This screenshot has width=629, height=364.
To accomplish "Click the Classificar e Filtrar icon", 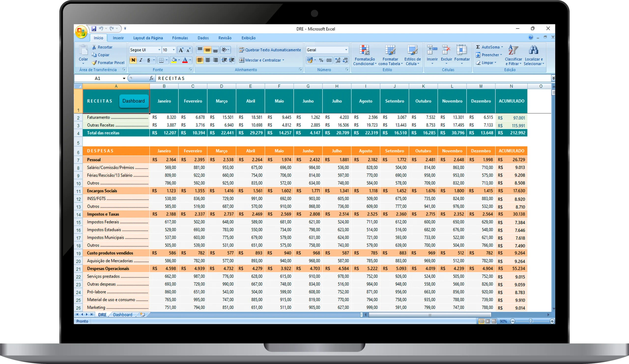I will pos(513,50).
